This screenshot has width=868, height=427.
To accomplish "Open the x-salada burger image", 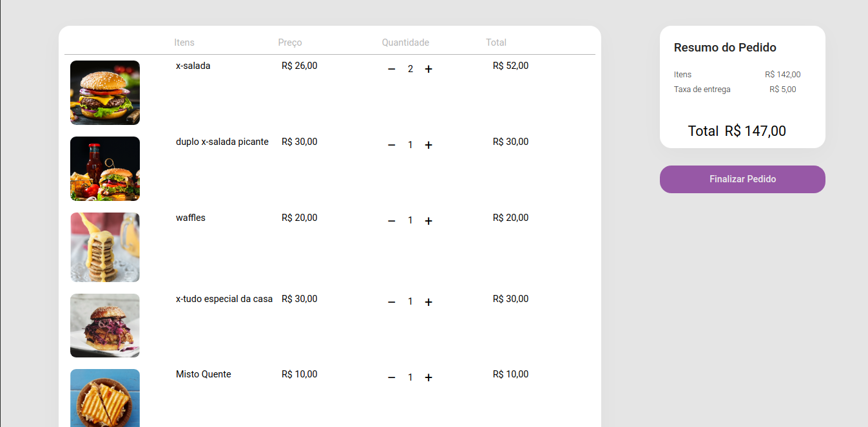I will click(x=105, y=93).
